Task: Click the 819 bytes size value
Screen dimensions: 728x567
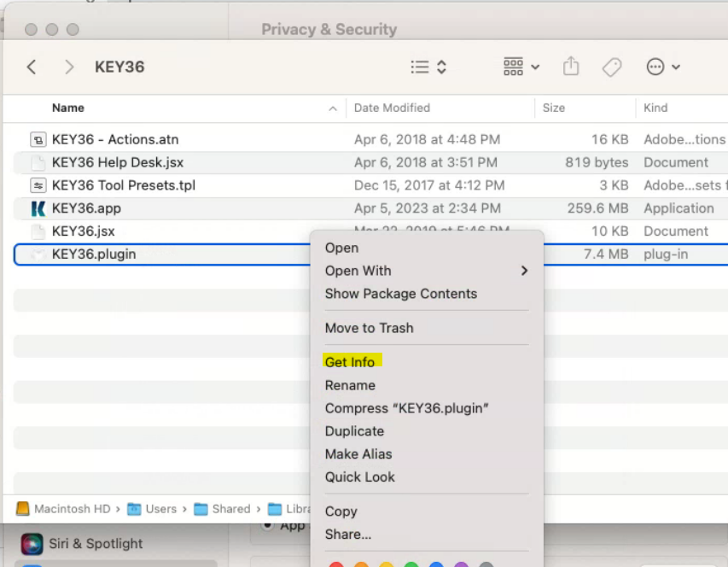Action: pos(597,162)
